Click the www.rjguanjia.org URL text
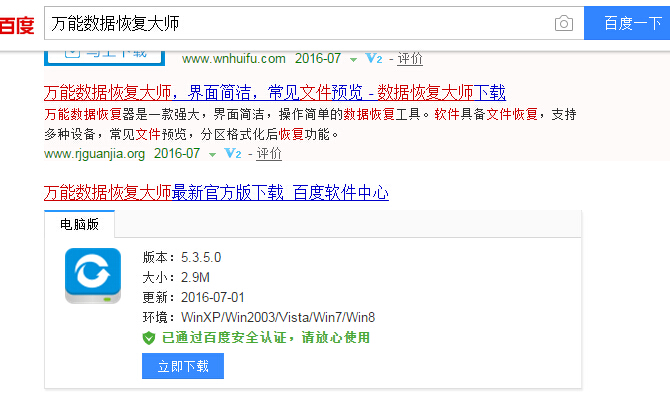Viewport: 670px width, 393px height. point(94,153)
